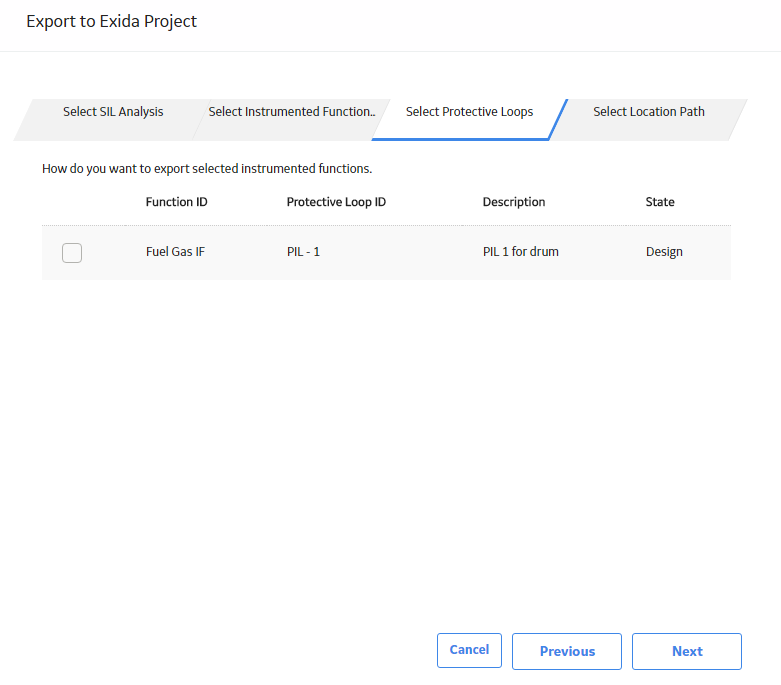This screenshot has height=685, width=781.
Task: Click the Description column header
Action: (x=514, y=202)
